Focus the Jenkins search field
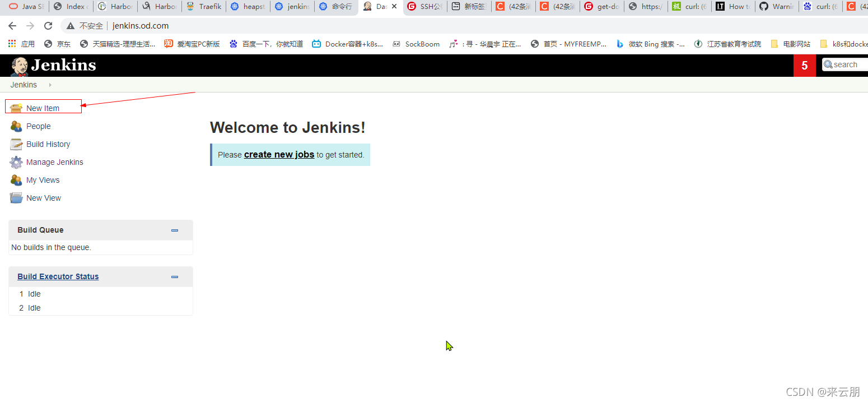 [847, 64]
